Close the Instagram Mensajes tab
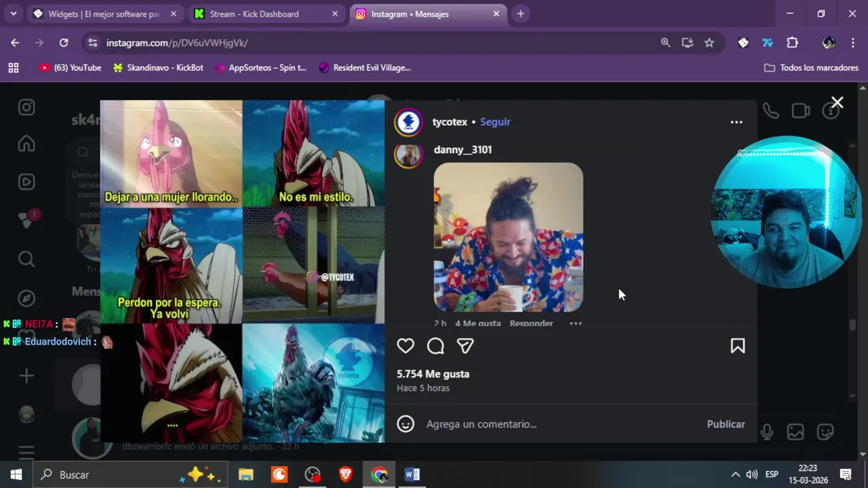The height and width of the screenshot is (488, 868). (x=496, y=14)
